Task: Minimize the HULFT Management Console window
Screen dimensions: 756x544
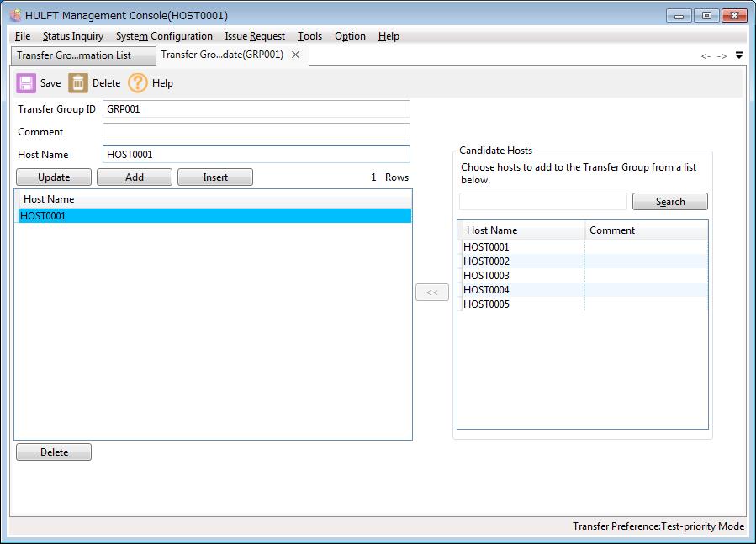Action: coord(679,16)
